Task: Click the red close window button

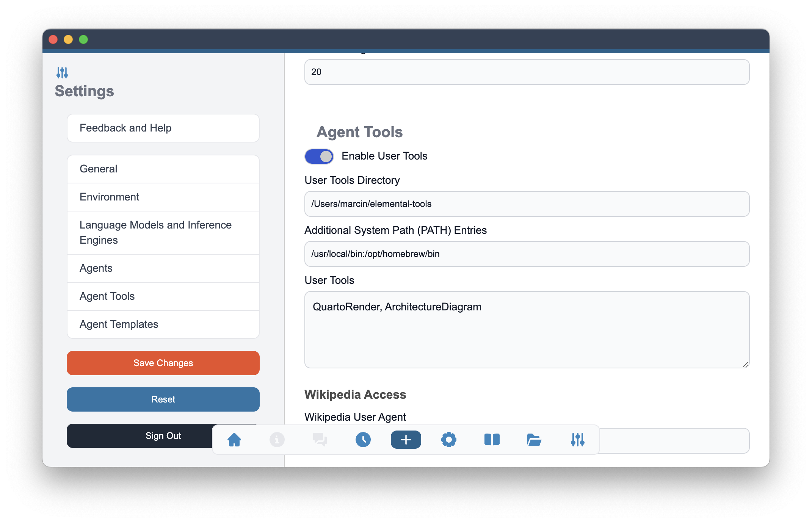Action: pos(53,39)
